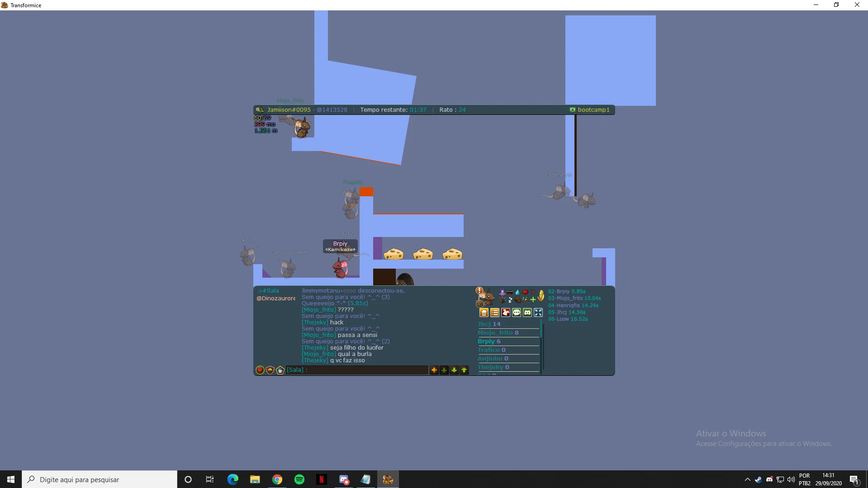The image size is (868, 488).
Task: Open the yellow list menu button
Action: (495, 313)
